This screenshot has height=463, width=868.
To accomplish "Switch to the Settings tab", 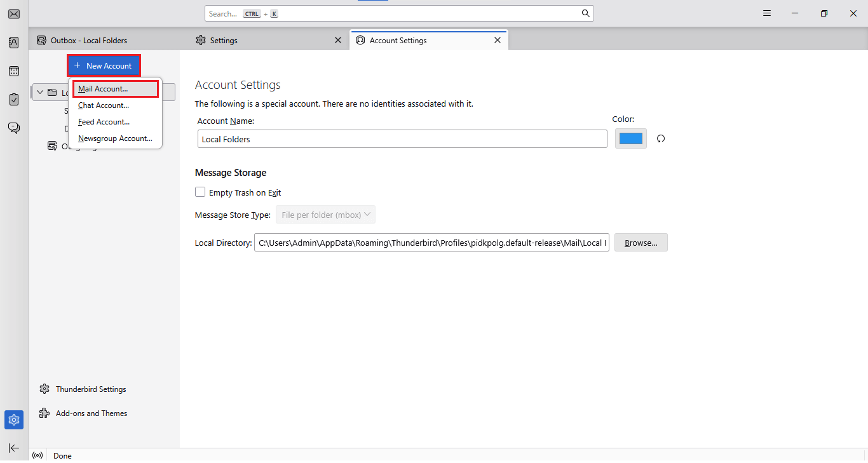I will coord(224,39).
